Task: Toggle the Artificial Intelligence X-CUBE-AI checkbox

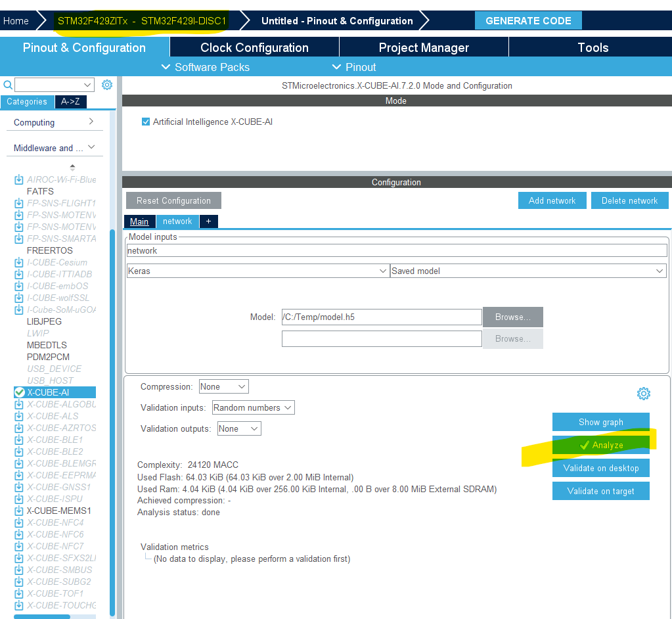Action: (x=145, y=121)
